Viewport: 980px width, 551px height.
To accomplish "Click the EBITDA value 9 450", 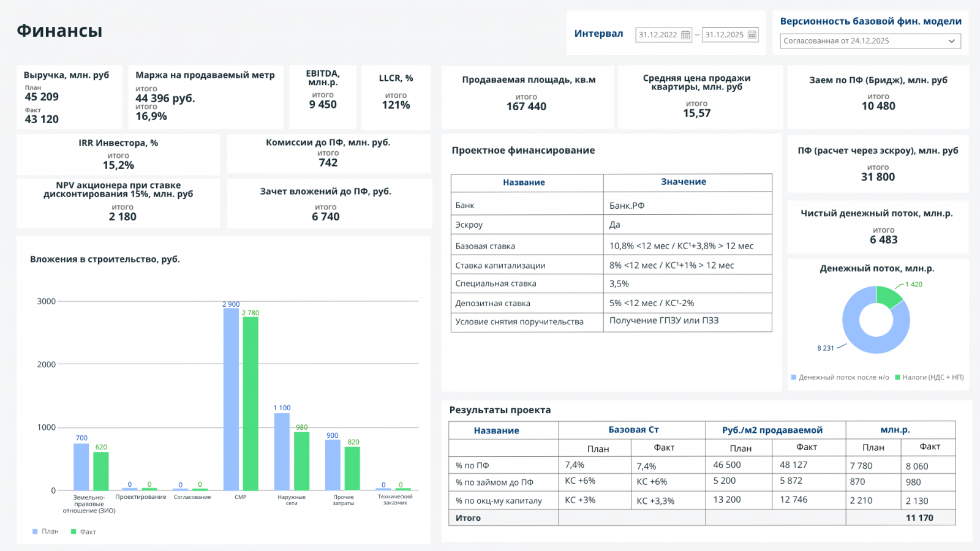I will pyautogui.click(x=323, y=105).
